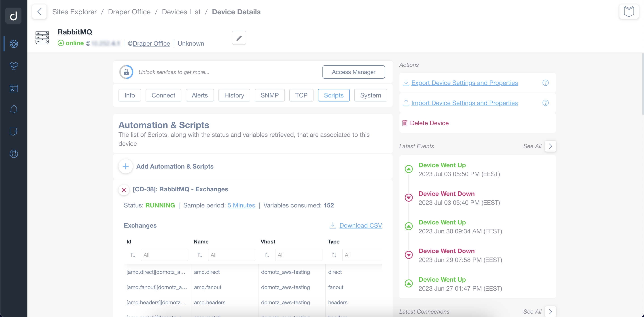
Task: Click Add Automation & Scripts label
Action: click(175, 166)
